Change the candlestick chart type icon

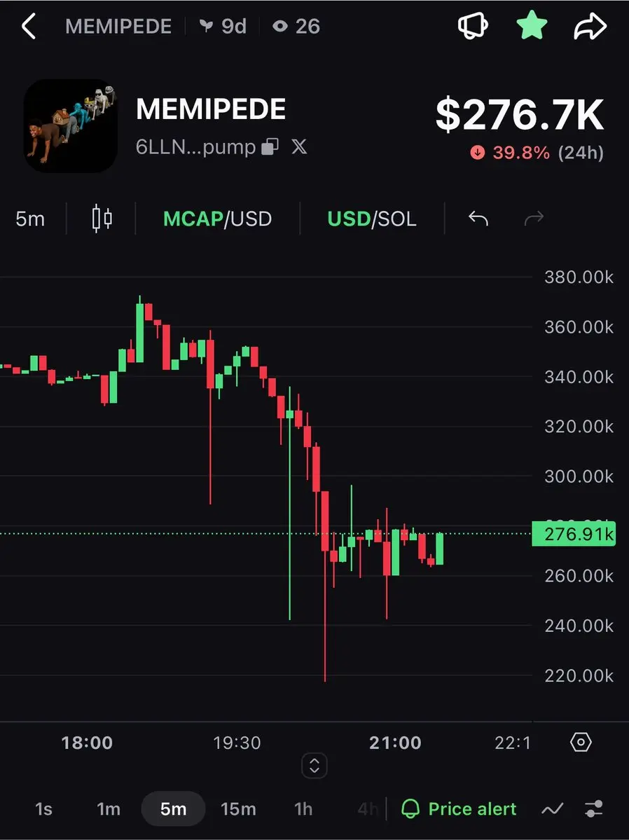(102, 219)
